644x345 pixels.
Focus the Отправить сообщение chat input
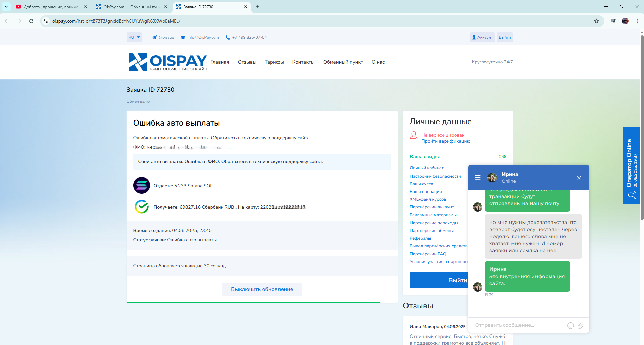click(x=519, y=325)
